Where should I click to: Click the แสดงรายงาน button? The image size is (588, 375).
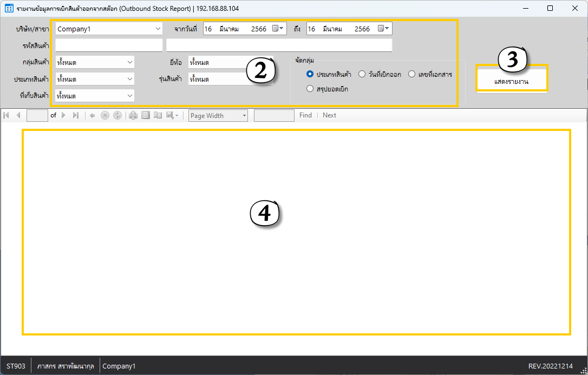click(512, 81)
